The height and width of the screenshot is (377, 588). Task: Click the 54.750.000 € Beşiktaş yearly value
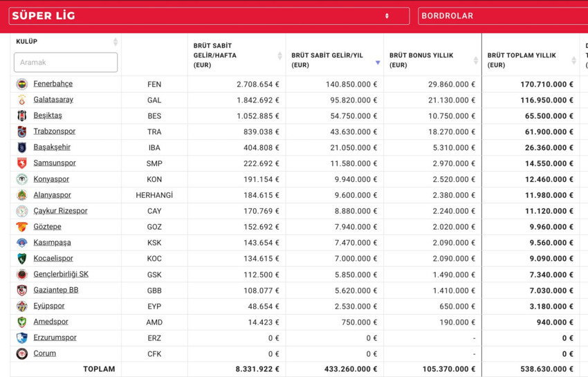tap(353, 116)
